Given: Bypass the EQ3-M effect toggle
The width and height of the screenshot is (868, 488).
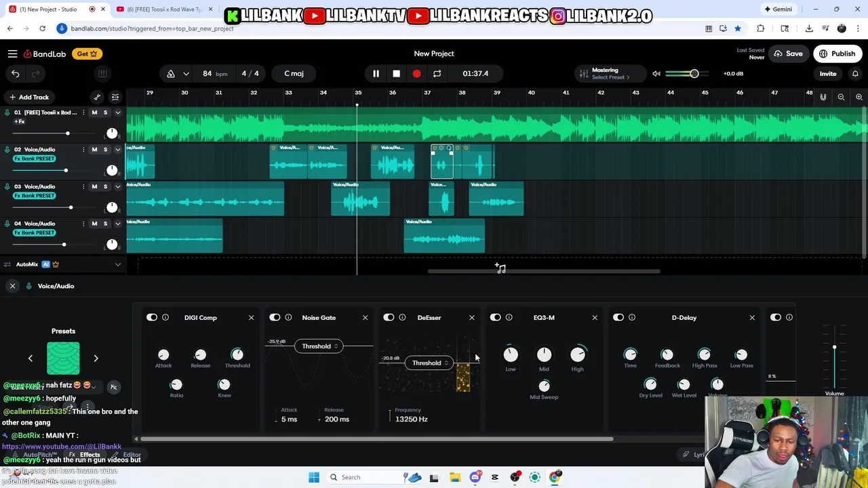Looking at the screenshot, I should click(x=495, y=317).
